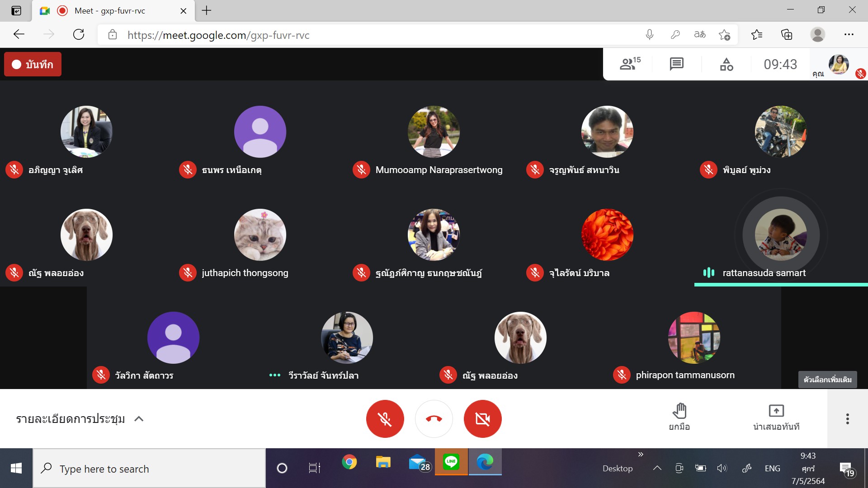This screenshot has width=868, height=488.
Task: Expand the meeting details chevron
Action: coord(139,419)
